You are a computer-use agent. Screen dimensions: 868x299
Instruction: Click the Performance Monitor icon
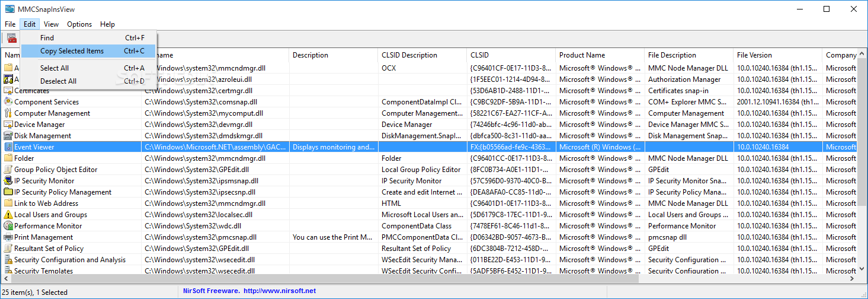coord(8,226)
